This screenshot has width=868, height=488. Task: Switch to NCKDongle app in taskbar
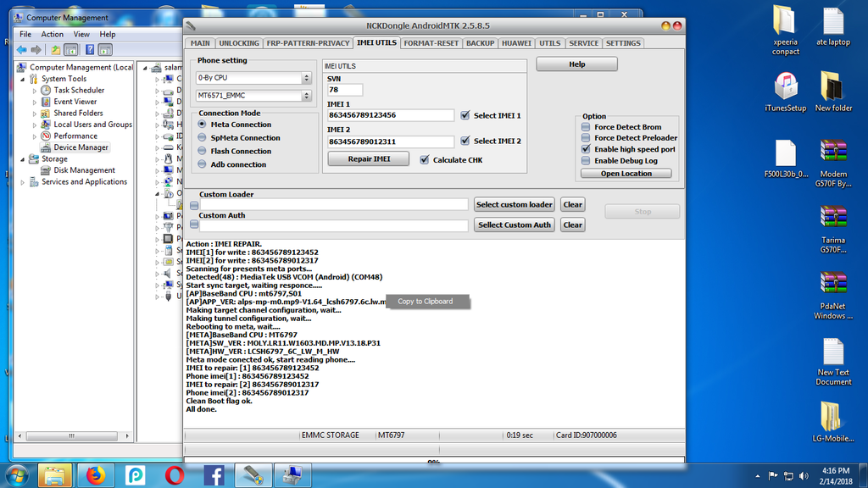(x=253, y=476)
